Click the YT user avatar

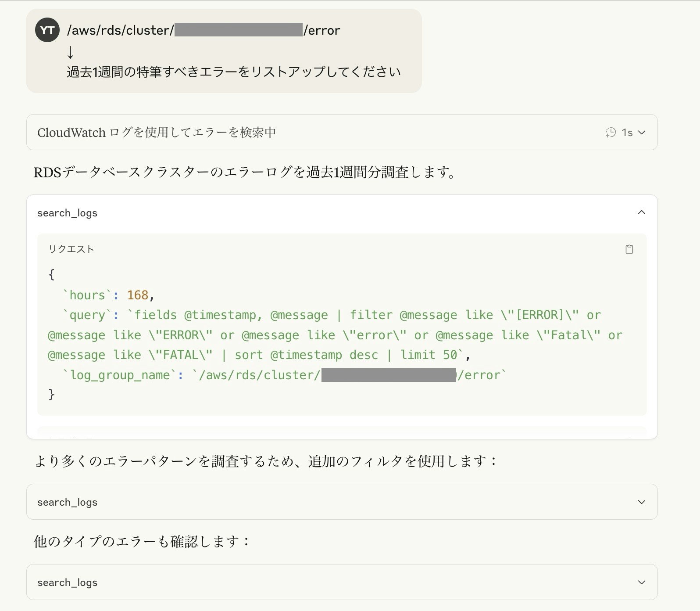pos(47,30)
